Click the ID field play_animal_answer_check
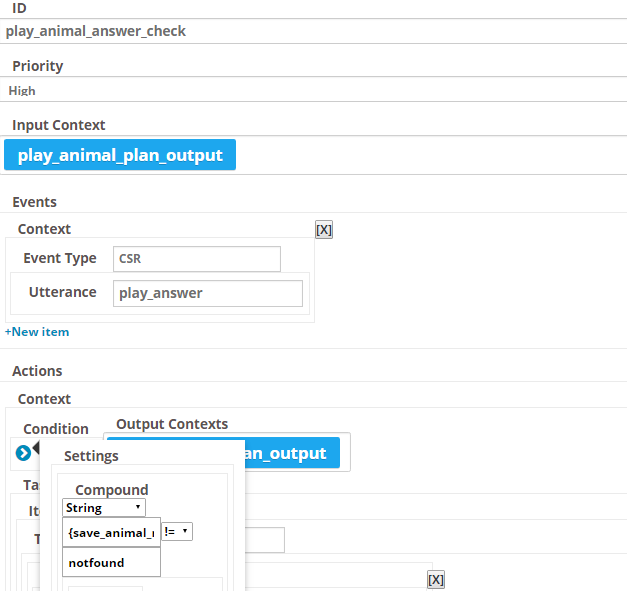This screenshot has height=591, width=627. point(314,31)
